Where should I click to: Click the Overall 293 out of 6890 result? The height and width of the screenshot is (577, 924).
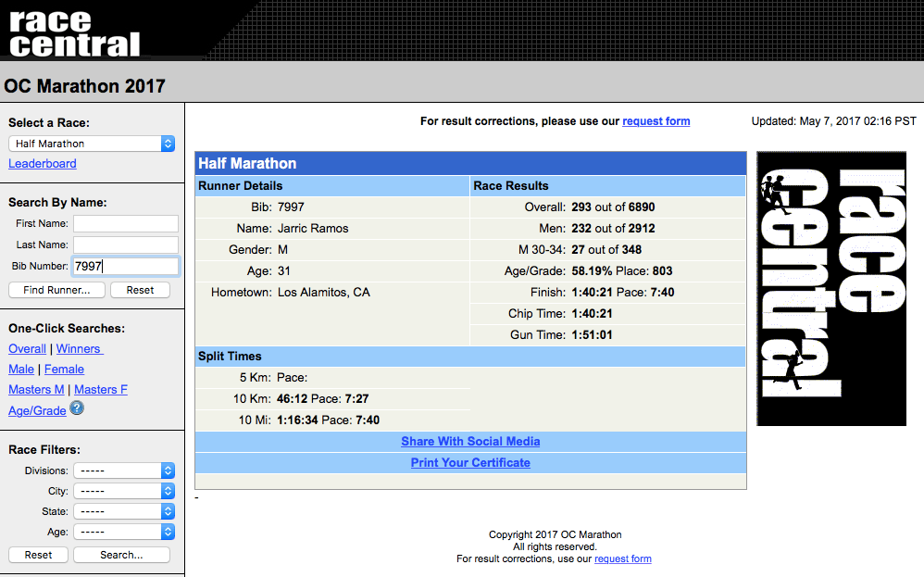pos(613,207)
